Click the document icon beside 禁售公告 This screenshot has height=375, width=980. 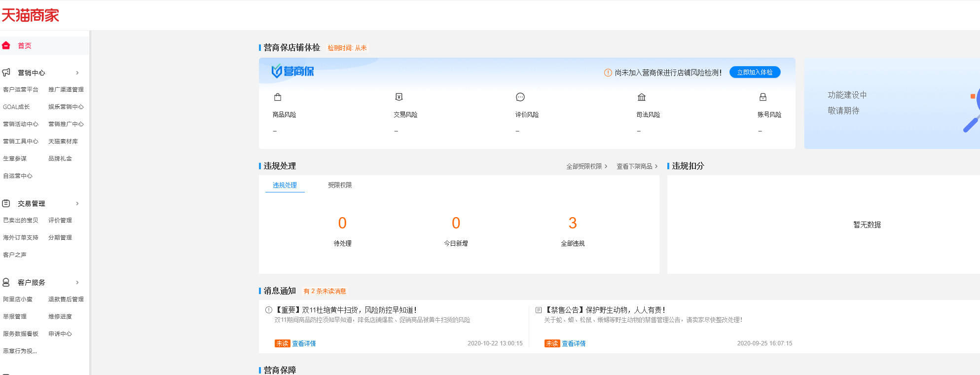point(539,310)
